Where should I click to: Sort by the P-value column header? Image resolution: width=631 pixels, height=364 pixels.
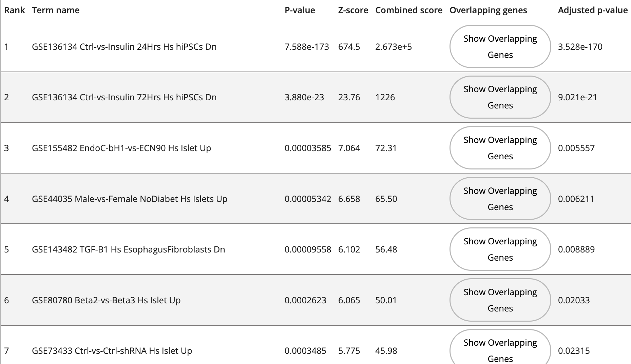[x=300, y=10]
